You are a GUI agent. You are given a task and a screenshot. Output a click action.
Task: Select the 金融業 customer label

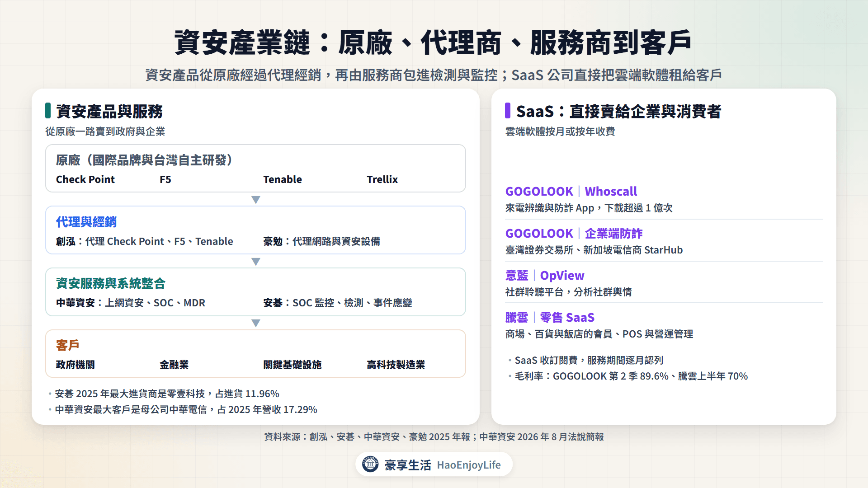click(x=174, y=365)
